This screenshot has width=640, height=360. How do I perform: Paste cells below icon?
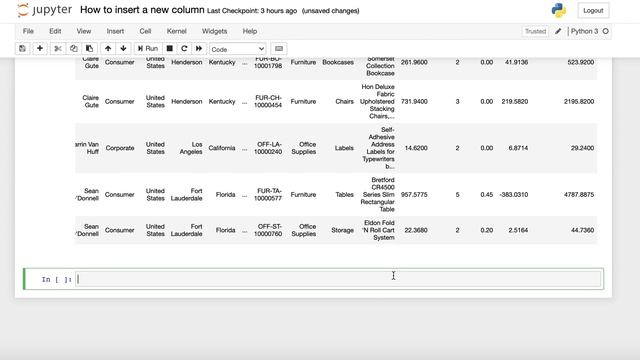click(x=89, y=49)
